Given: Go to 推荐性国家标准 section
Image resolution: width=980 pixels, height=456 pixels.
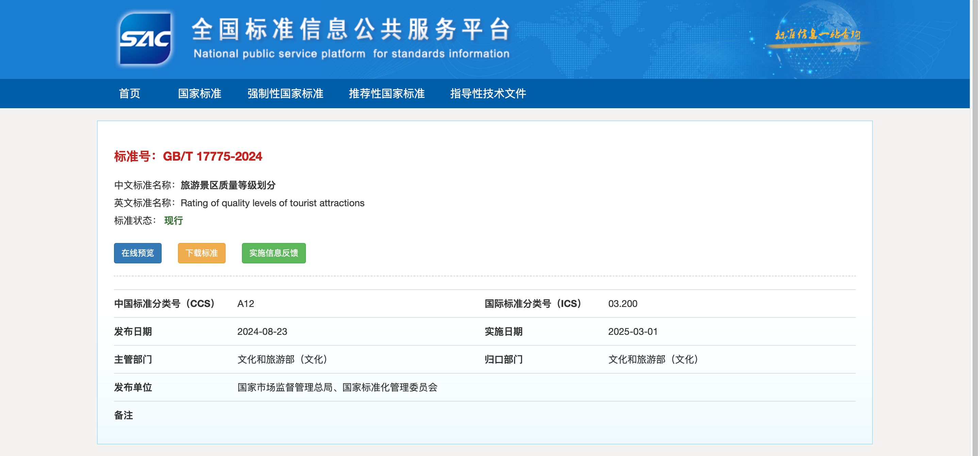Looking at the screenshot, I should (387, 94).
